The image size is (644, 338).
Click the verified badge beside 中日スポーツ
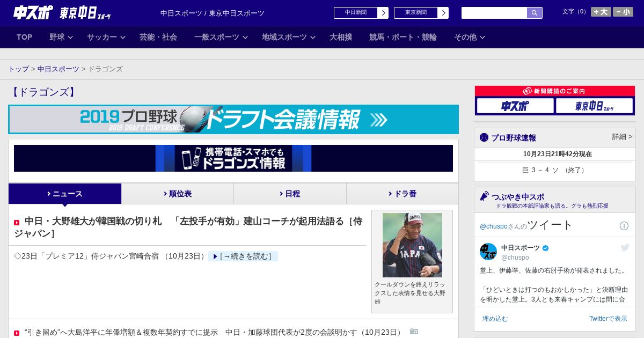tap(546, 248)
